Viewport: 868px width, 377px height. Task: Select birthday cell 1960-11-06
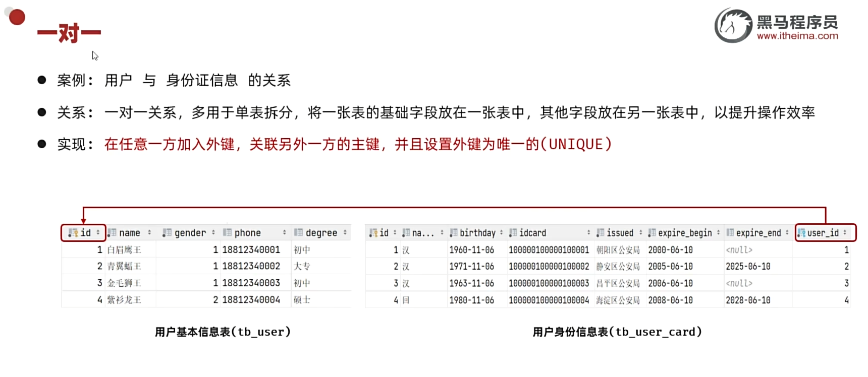click(472, 250)
